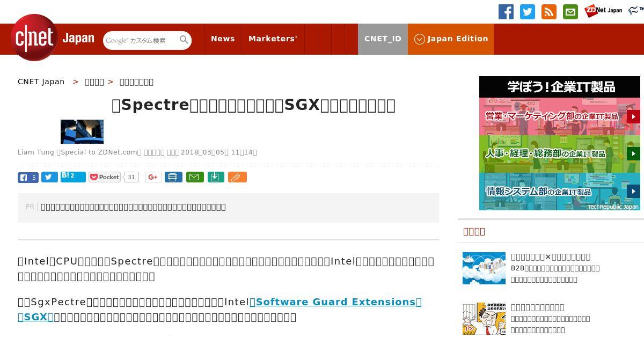Image resolution: width=644 pixels, height=338 pixels.
Task: Save article to Pocket
Action: (x=105, y=177)
